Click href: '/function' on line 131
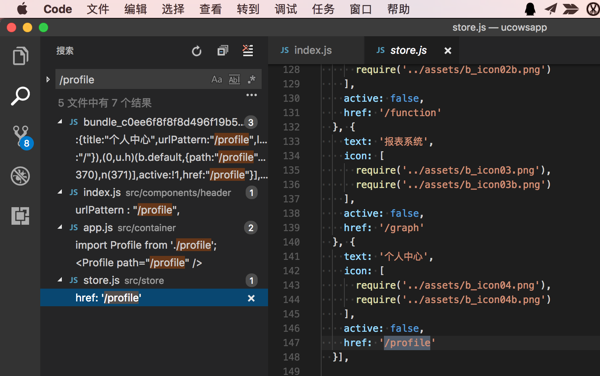Screen dimensions: 600x376 pos(392,112)
